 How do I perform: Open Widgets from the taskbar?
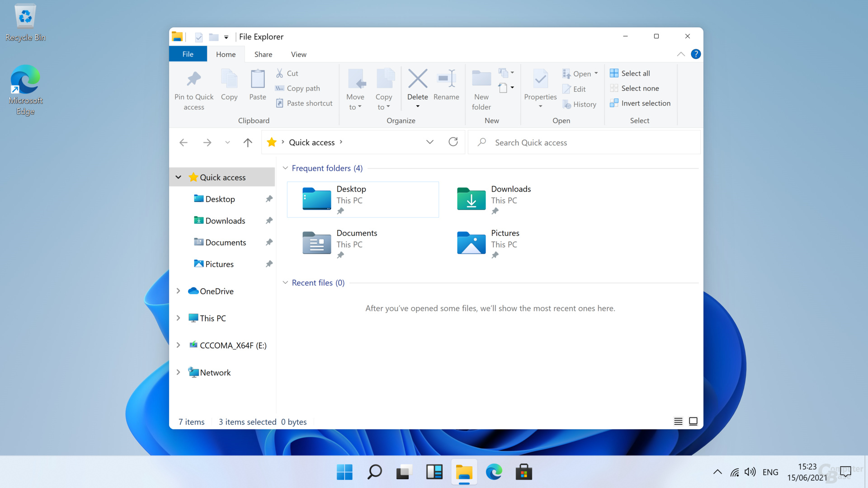pos(434,472)
